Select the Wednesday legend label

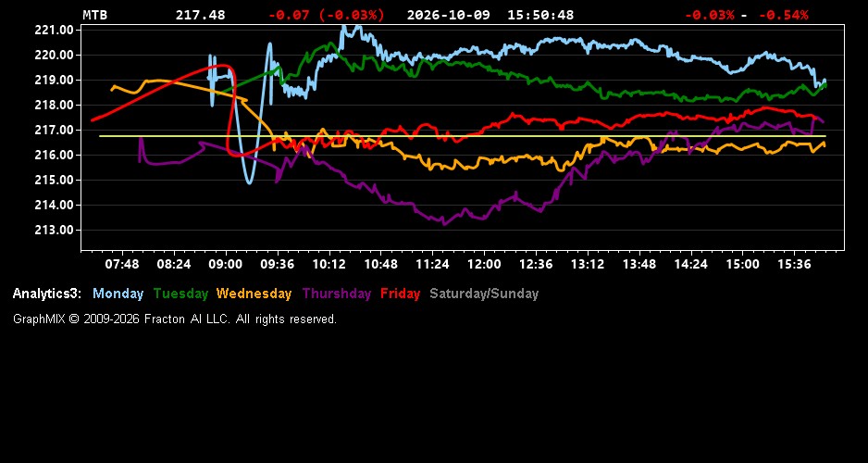coord(254,294)
